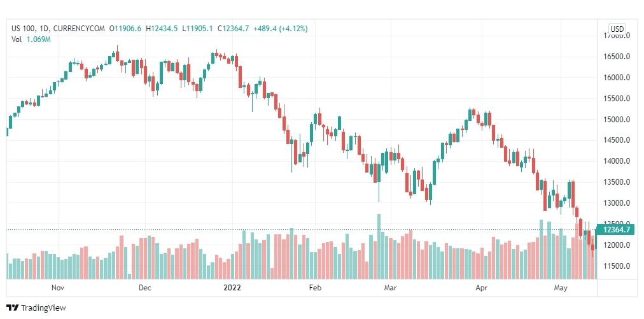The height and width of the screenshot is (319, 644).
Task: Click the 2022 label on time axis
Action: point(232,288)
